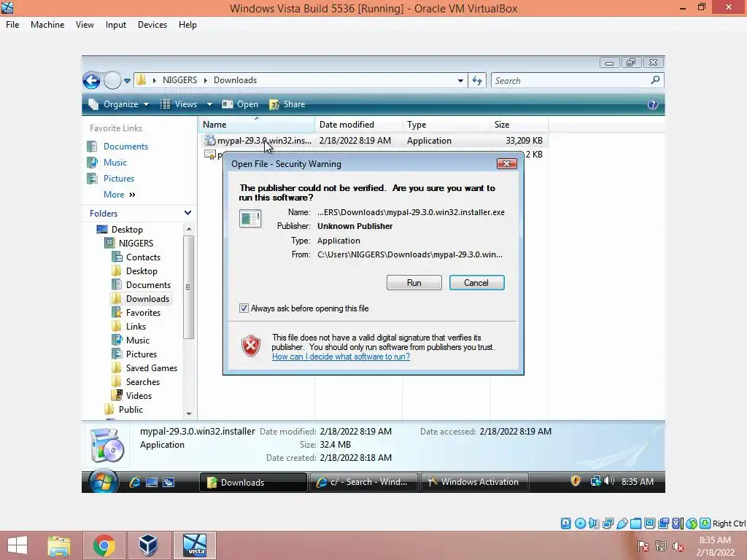Select Favorites in the folder tree

[143, 313]
